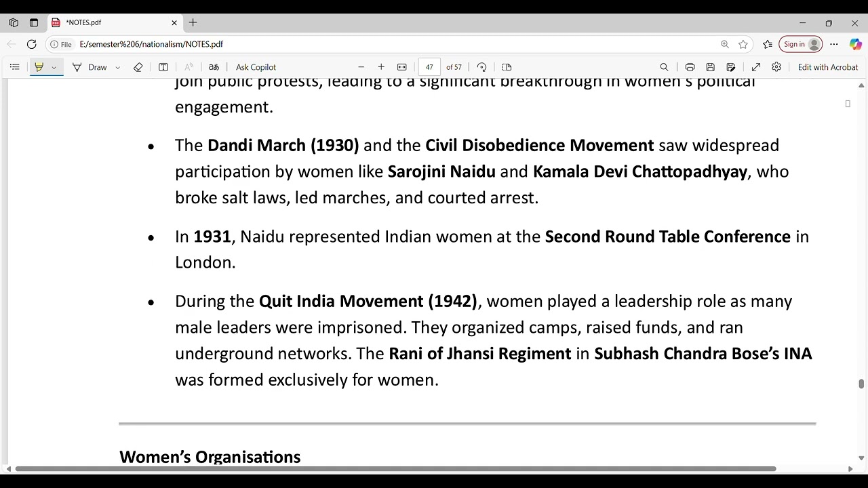This screenshot has width=868, height=488.
Task: Click the name 'Kamala Devi Chattopadhyay'
Action: (x=640, y=171)
